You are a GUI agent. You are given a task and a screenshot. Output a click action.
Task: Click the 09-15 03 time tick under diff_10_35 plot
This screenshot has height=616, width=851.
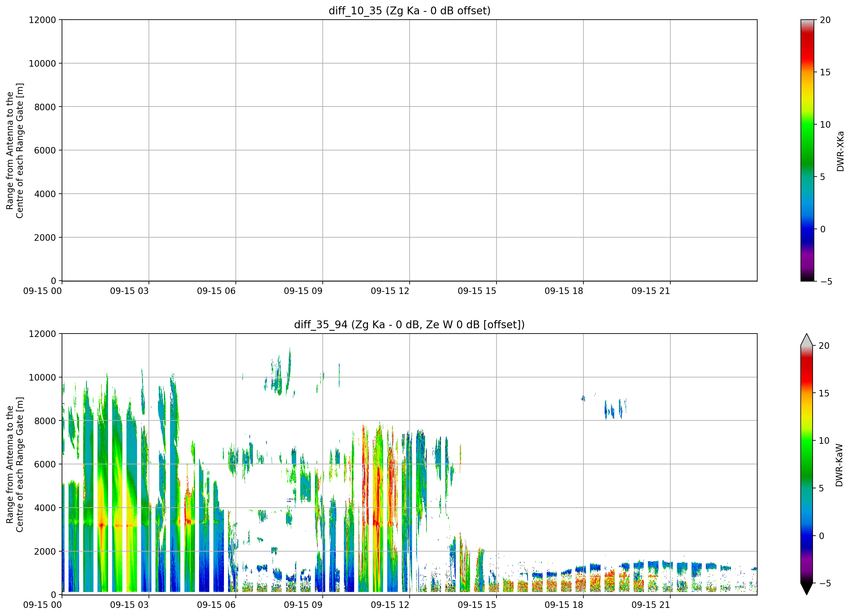coord(130,291)
